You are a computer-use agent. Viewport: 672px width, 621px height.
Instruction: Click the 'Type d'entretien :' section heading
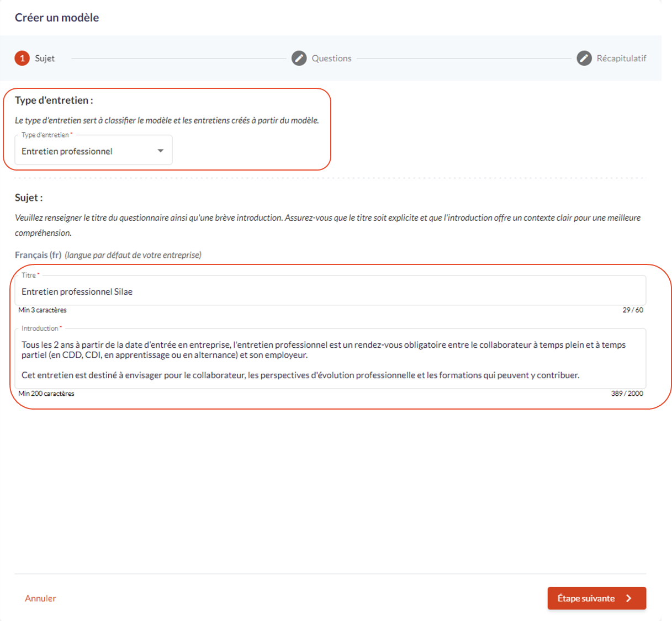coord(54,100)
